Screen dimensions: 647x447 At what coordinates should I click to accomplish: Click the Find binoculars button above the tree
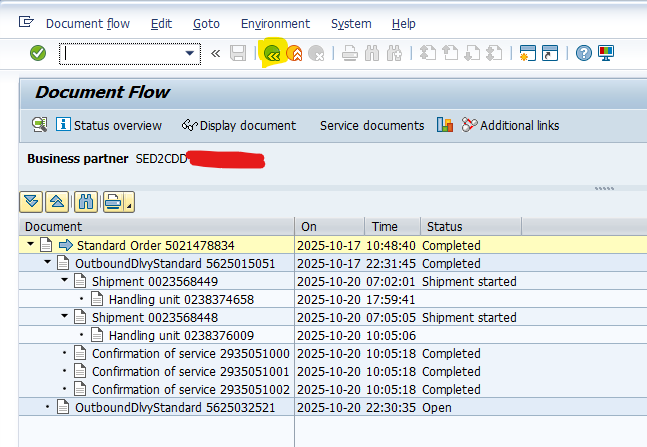(86, 202)
